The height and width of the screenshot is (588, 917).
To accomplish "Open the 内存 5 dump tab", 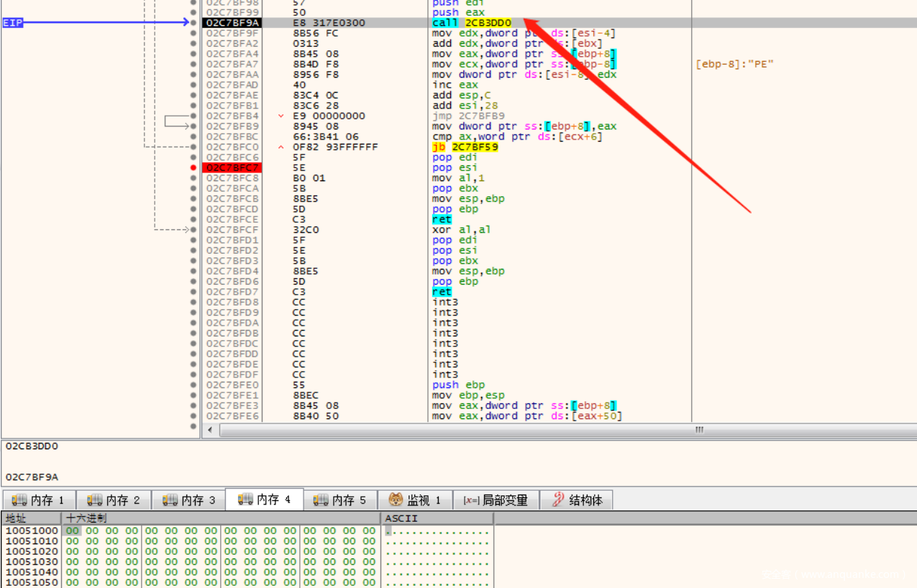I will coord(340,500).
